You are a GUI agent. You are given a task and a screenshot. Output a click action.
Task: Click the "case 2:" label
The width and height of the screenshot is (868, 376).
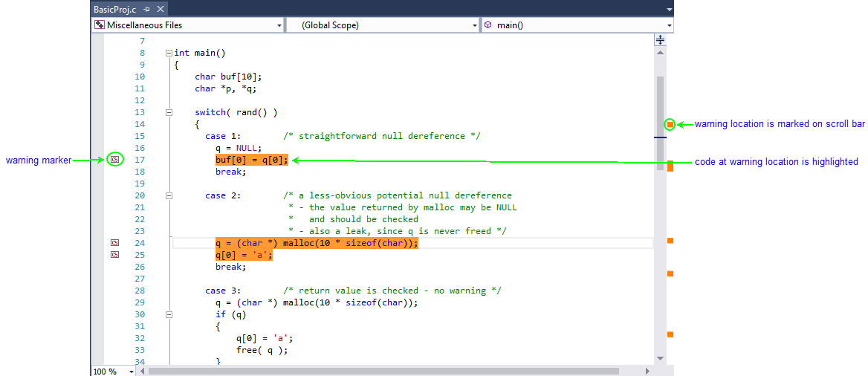tap(223, 195)
